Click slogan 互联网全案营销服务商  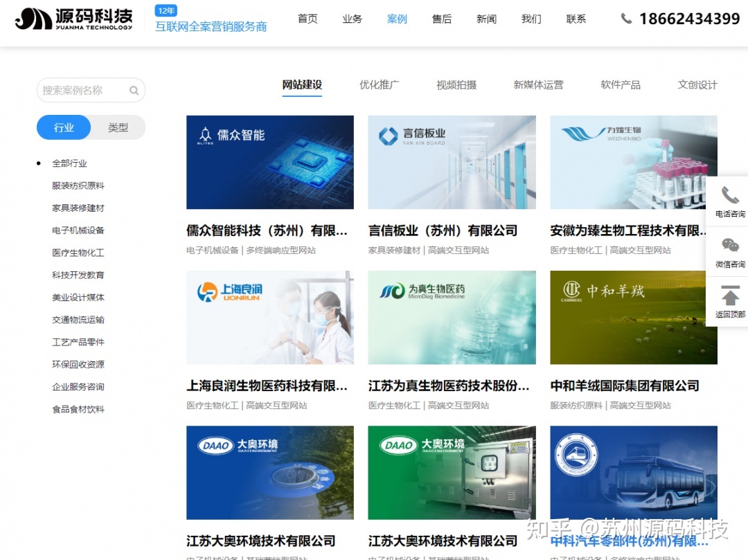pyautogui.click(x=211, y=27)
